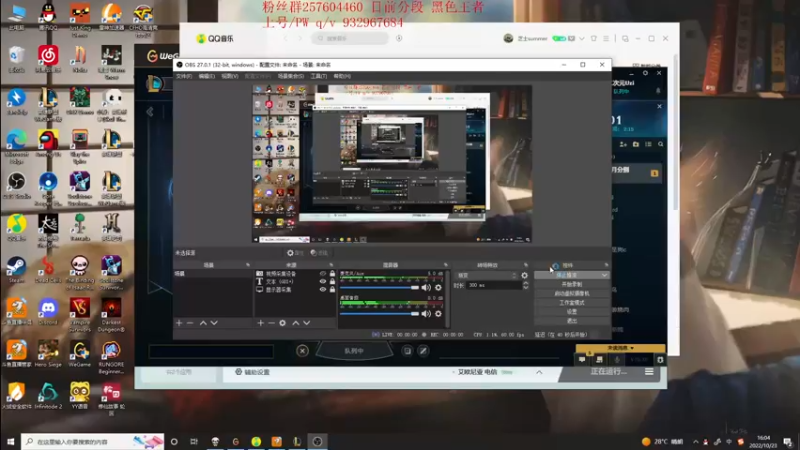The image size is (800, 450).
Task: Toggle visibility of the text (GDI+) source
Action: 322,282
